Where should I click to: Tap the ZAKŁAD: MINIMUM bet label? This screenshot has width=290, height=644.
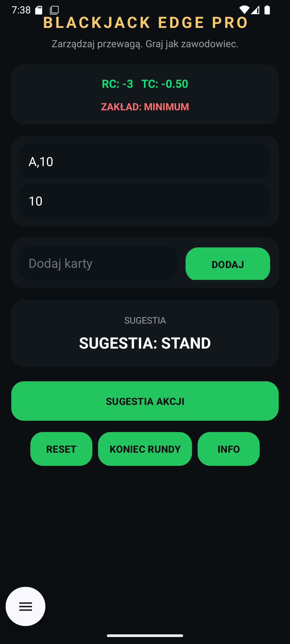[145, 107]
